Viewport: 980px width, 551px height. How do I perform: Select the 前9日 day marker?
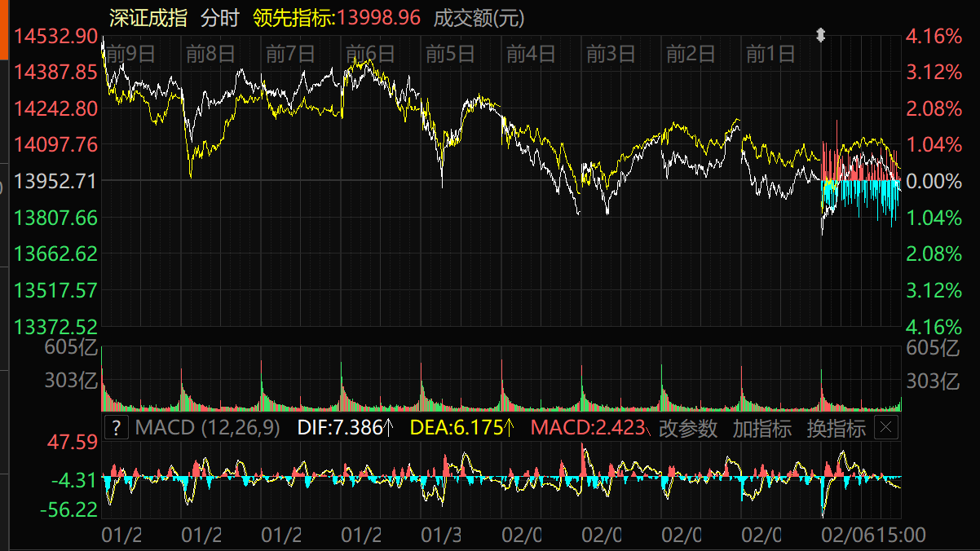[x=130, y=55]
